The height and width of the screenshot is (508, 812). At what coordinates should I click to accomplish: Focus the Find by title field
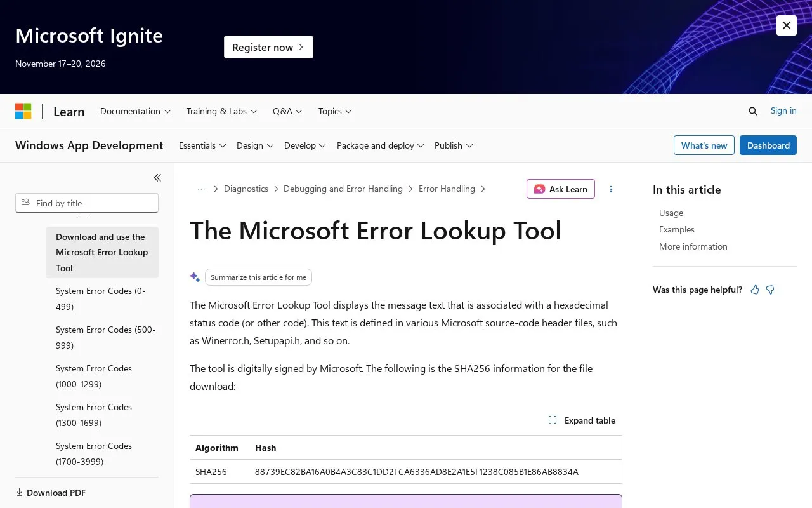tap(87, 203)
